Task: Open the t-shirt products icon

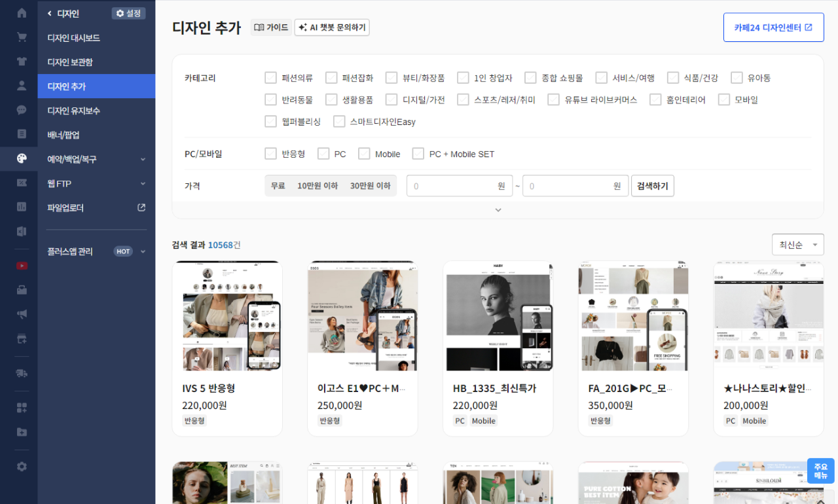Action: tap(22, 62)
